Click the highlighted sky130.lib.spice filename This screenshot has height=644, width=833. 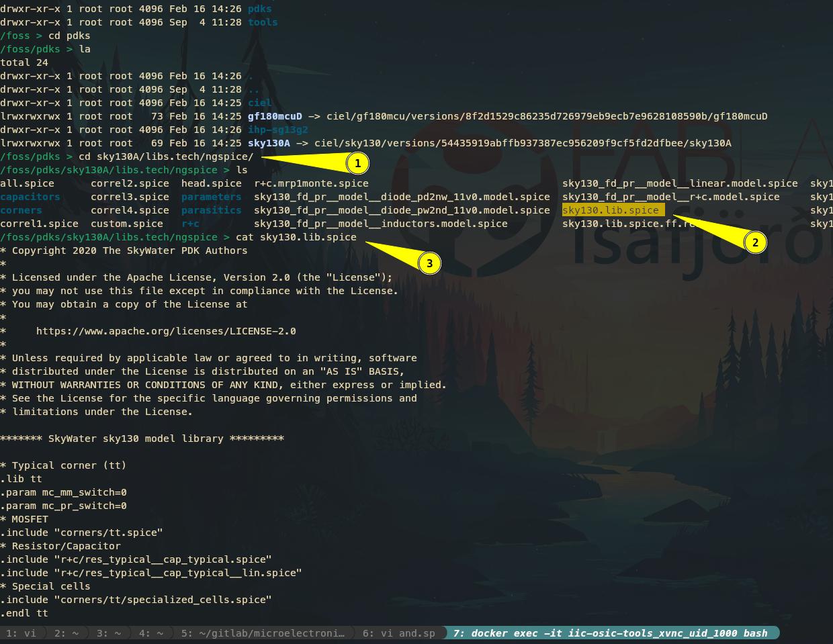(x=611, y=210)
